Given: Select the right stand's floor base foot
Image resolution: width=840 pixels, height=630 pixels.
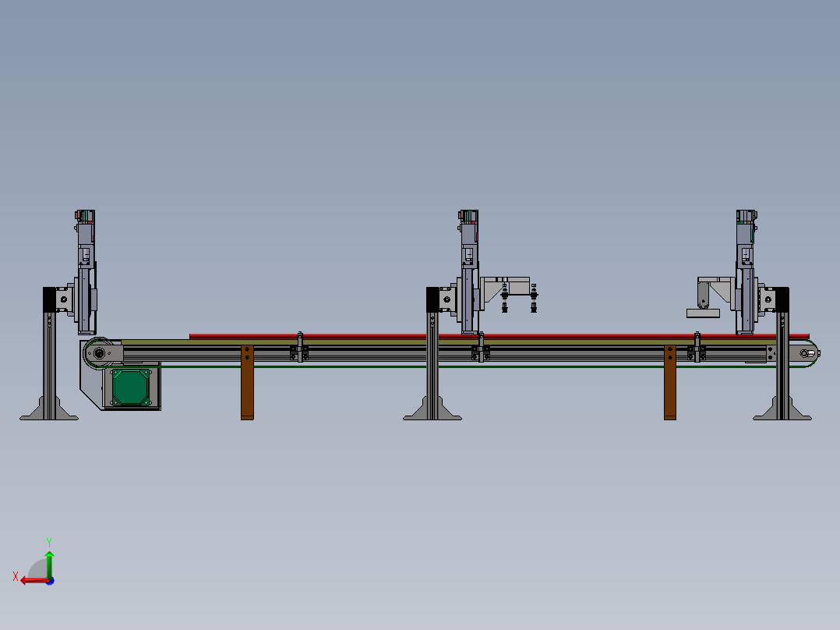Looking at the screenshot, I should (782, 409).
